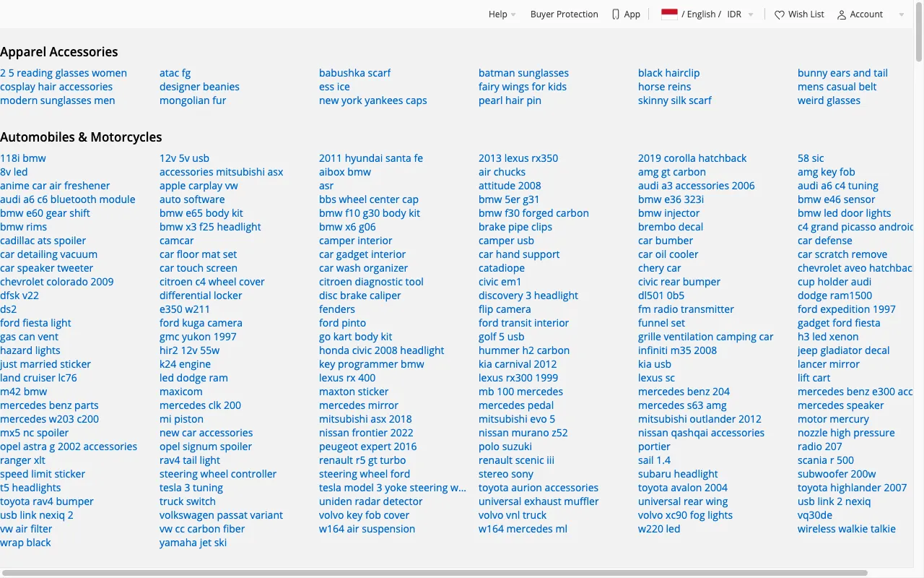Open the Account menu label
The image size is (924, 578).
[866, 14]
